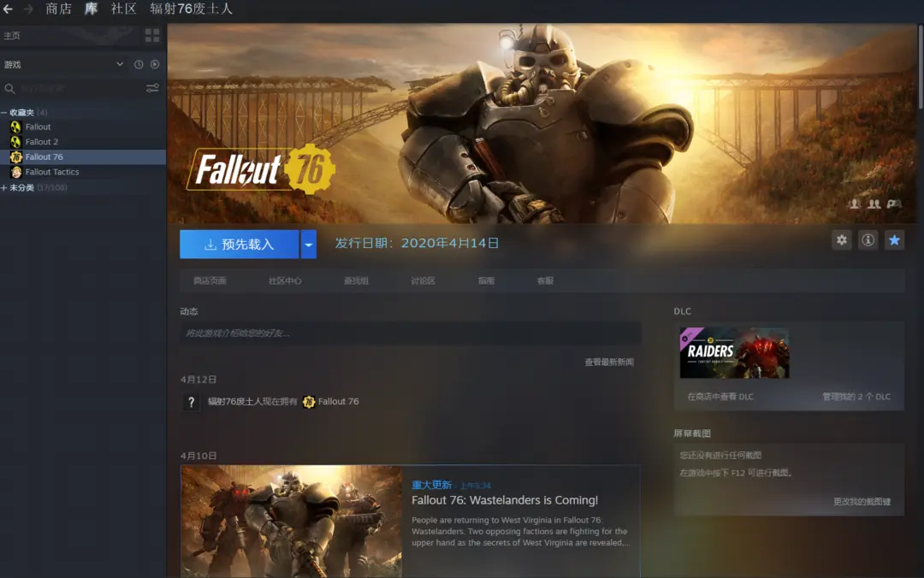Go forward with the right arrow
The height and width of the screenshot is (578, 924).
(x=27, y=9)
